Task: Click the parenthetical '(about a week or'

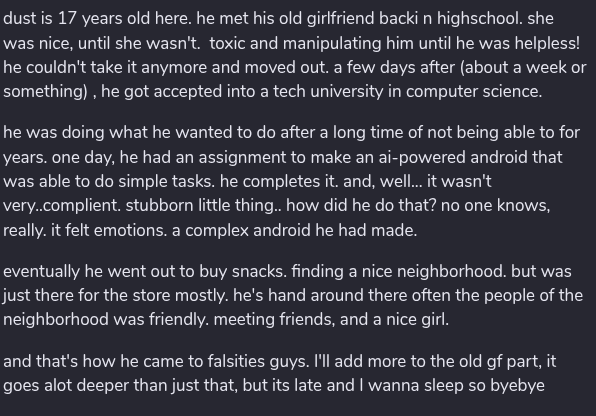Action: (x=523, y=67)
